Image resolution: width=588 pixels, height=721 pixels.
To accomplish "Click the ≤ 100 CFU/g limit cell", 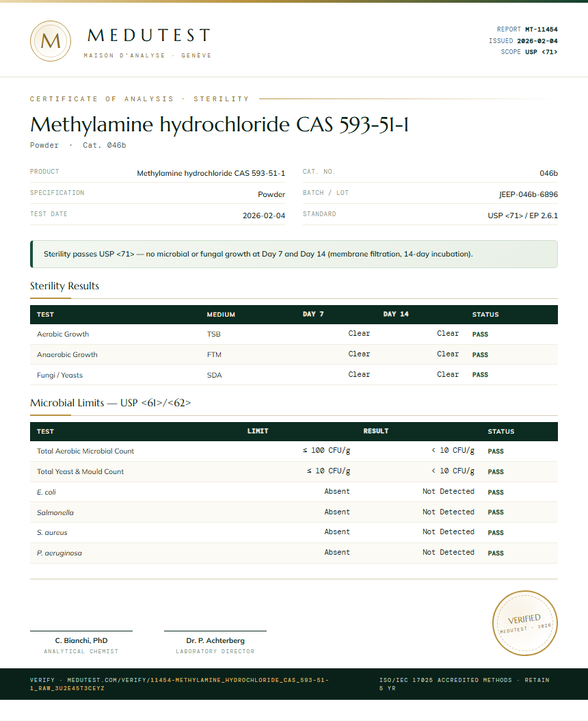I will pyautogui.click(x=326, y=450).
